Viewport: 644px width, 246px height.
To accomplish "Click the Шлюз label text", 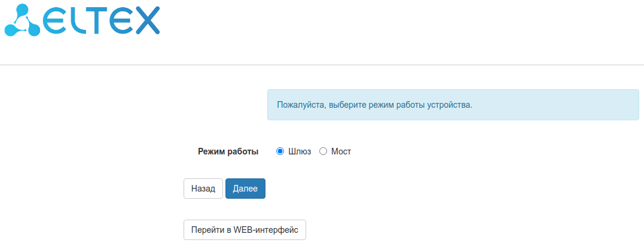I will tap(300, 151).
